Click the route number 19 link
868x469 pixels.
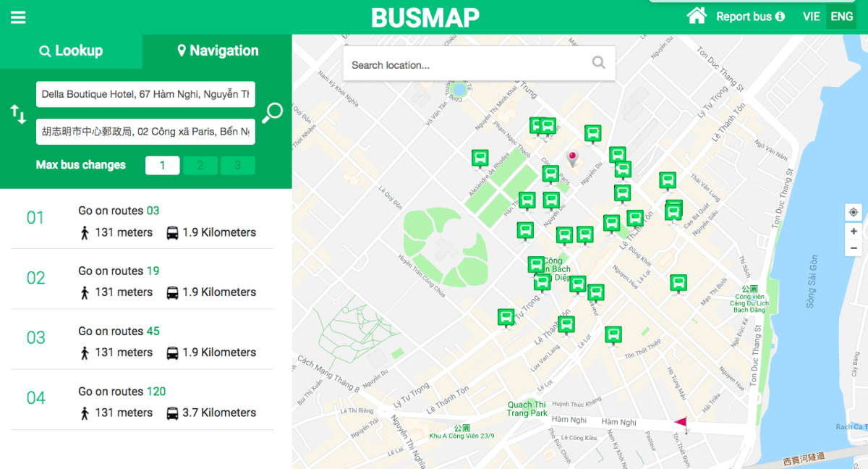(x=153, y=271)
